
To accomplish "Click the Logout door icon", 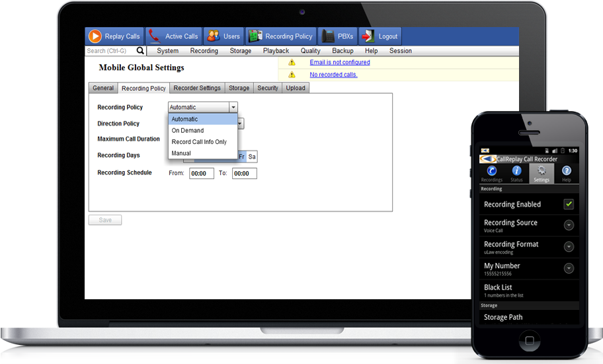I will click(x=368, y=36).
